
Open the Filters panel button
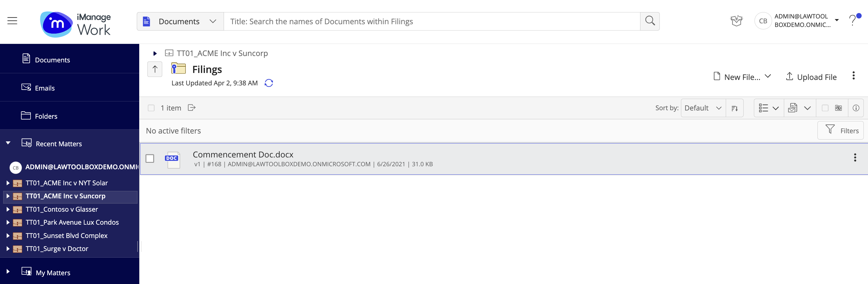point(840,130)
